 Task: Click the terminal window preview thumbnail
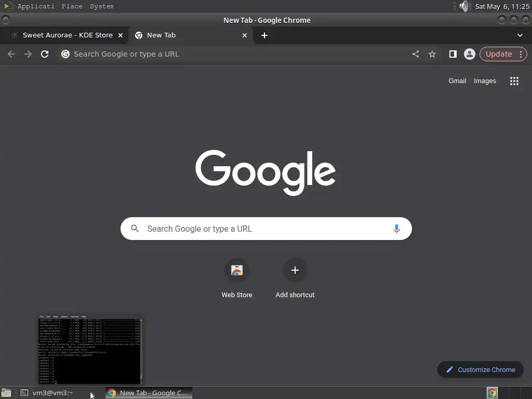tap(90, 350)
